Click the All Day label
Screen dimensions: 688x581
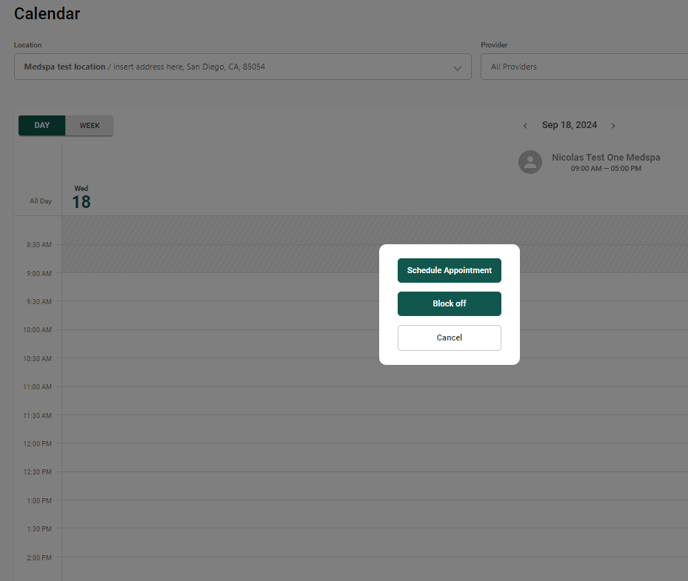(x=40, y=201)
